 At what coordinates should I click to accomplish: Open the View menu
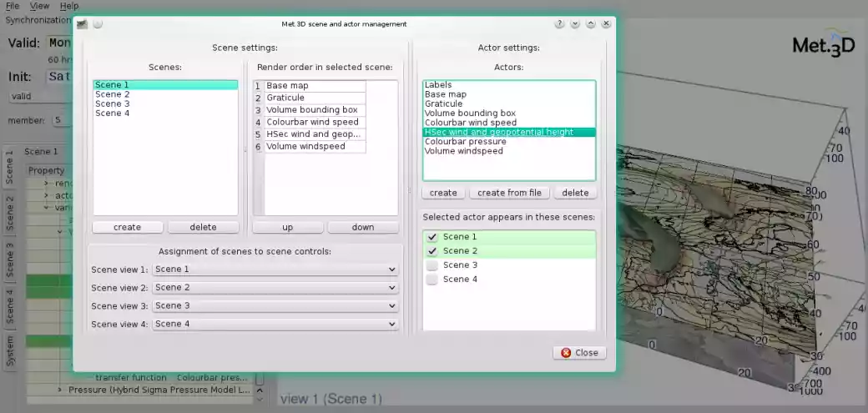39,6
